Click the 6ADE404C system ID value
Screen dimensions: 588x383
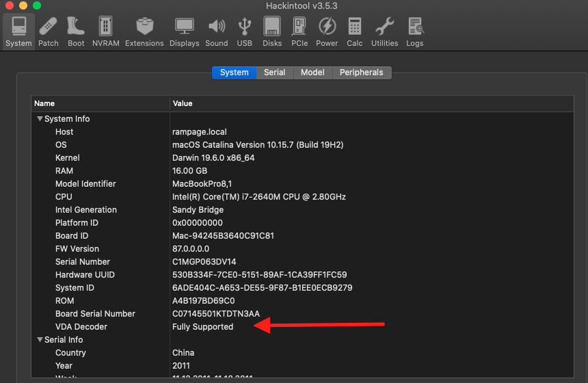point(263,288)
